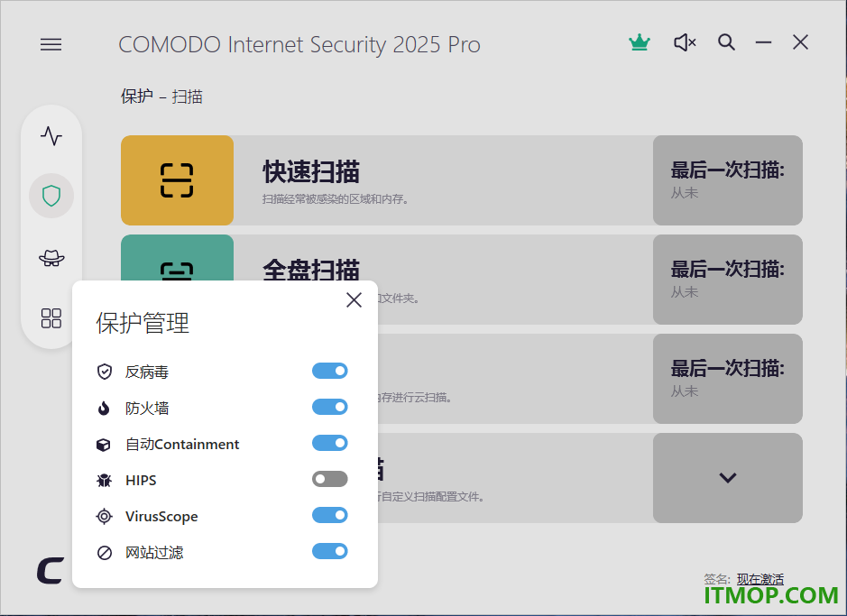
Task: Click full scan's 最后一次扫描 panel
Action: click(728, 280)
